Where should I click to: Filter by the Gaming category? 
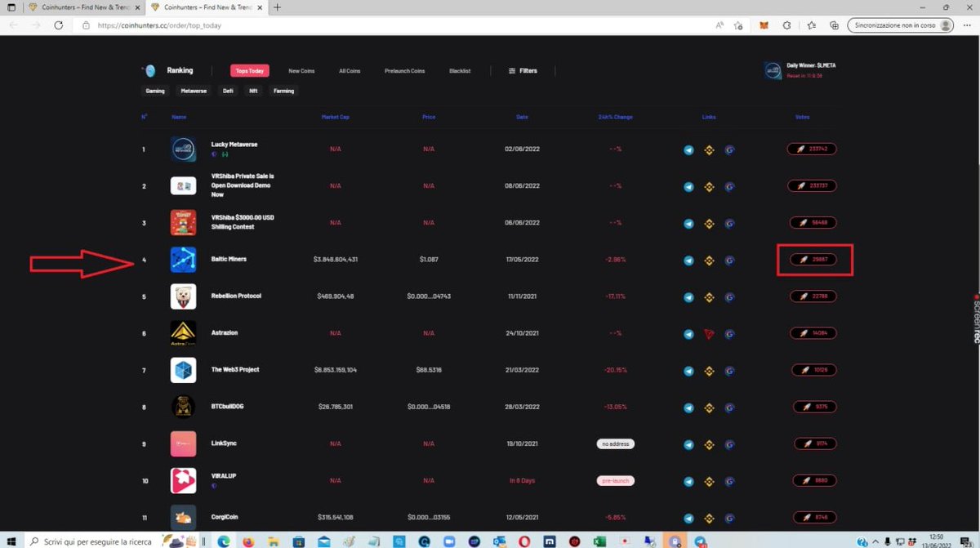(x=155, y=91)
